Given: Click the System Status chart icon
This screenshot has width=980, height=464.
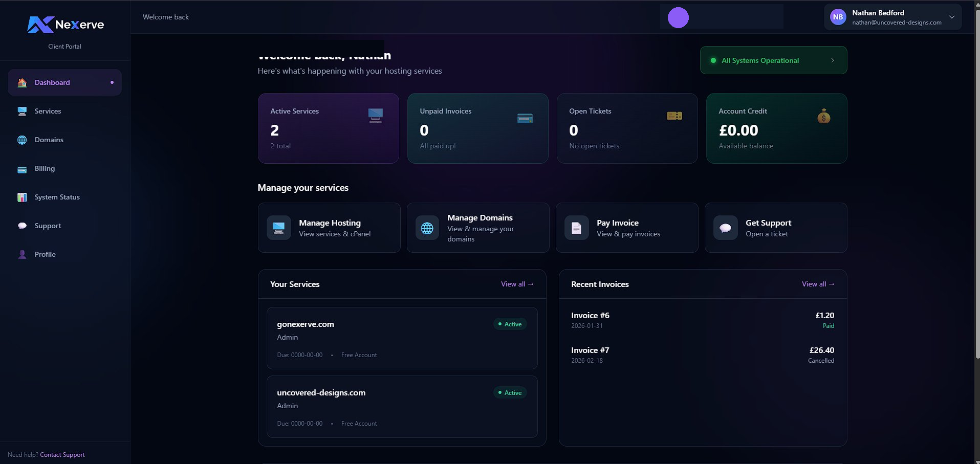Looking at the screenshot, I should (21, 197).
